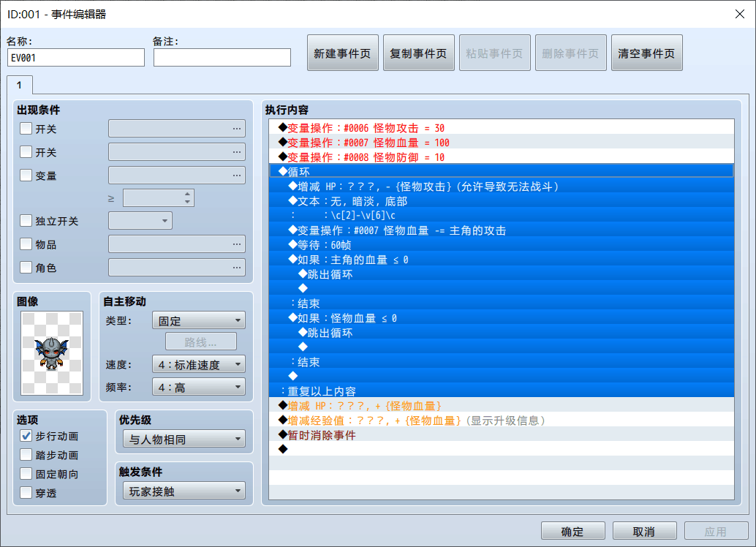Select the empty command line after 暂时消除事件
The height and width of the screenshot is (547, 756).
coord(502,449)
